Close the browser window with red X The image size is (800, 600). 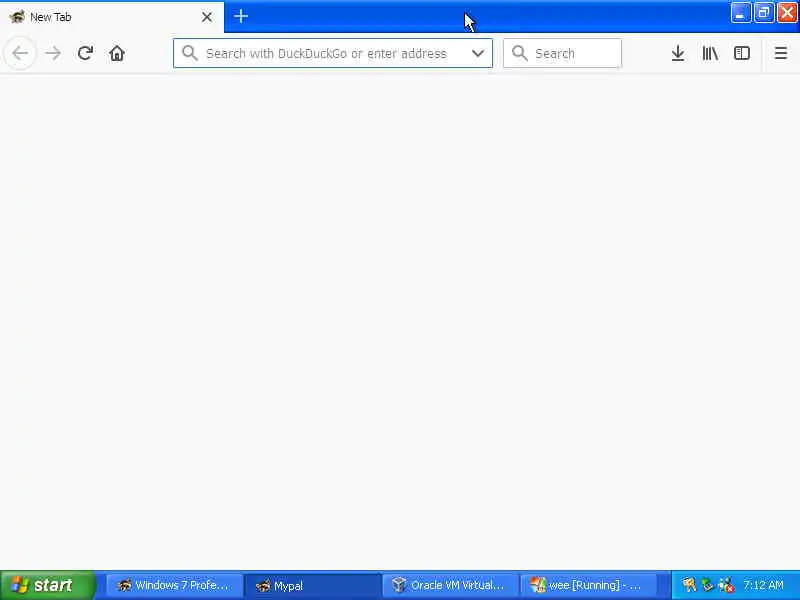click(x=787, y=13)
